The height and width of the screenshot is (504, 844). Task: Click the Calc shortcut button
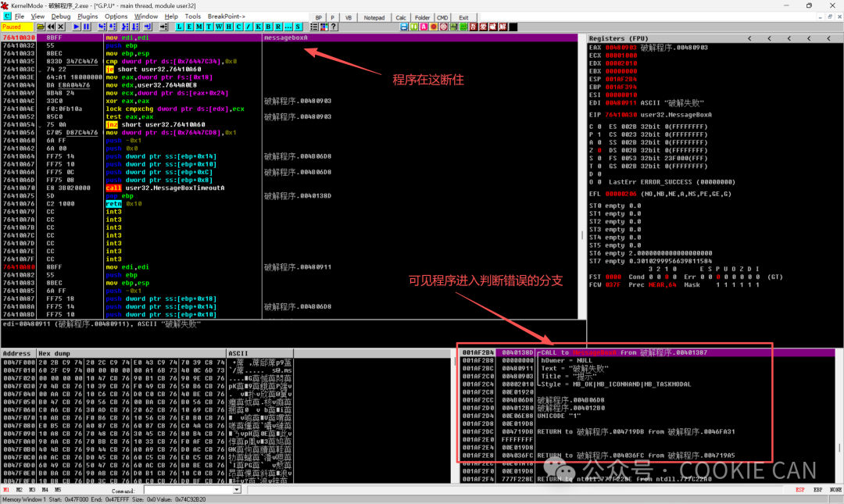(x=401, y=17)
